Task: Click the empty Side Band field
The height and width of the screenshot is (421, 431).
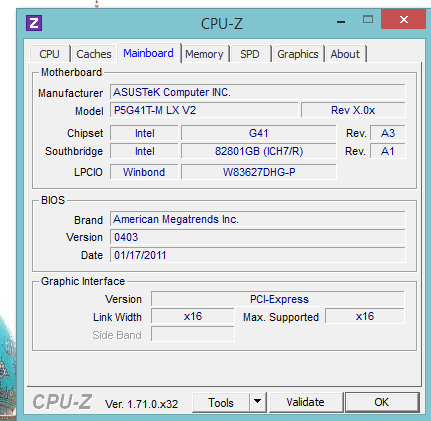Action: pyautogui.click(x=193, y=334)
